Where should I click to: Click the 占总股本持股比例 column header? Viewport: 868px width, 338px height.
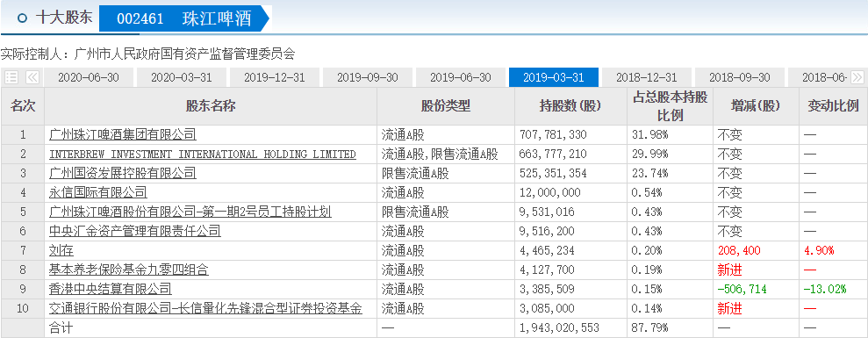670,106
